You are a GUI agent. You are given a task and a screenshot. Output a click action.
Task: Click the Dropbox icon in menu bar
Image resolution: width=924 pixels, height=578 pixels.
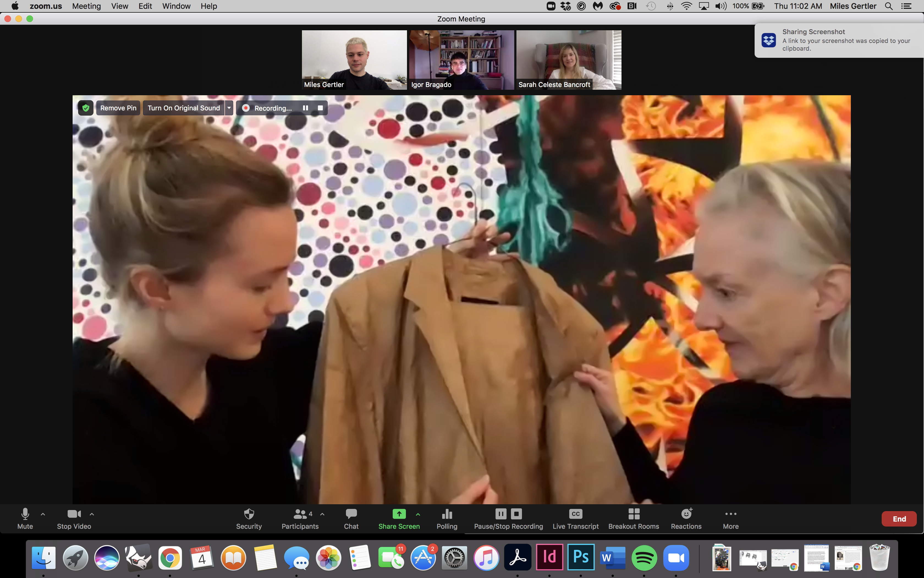click(565, 6)
